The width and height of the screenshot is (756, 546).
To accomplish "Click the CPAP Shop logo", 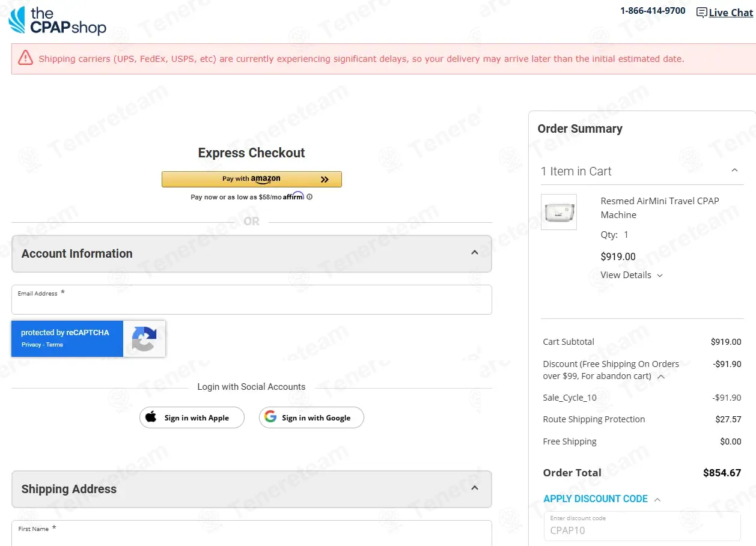I will pyautogui.click(x=57, y=20).
